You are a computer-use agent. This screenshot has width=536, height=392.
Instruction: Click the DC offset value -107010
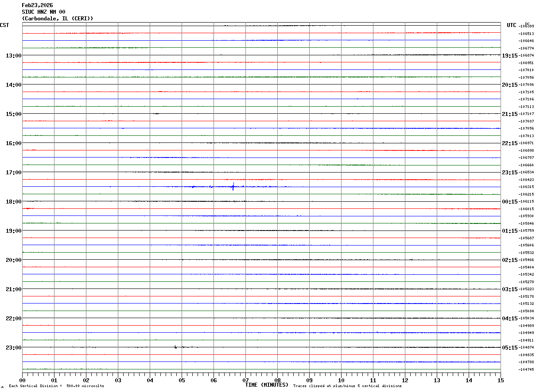(x=526, y=70)
